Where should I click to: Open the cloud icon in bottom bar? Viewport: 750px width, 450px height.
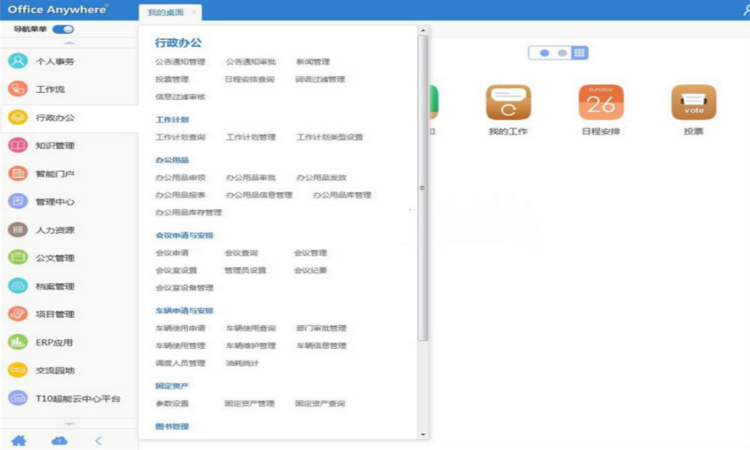[x=59, y=440]
